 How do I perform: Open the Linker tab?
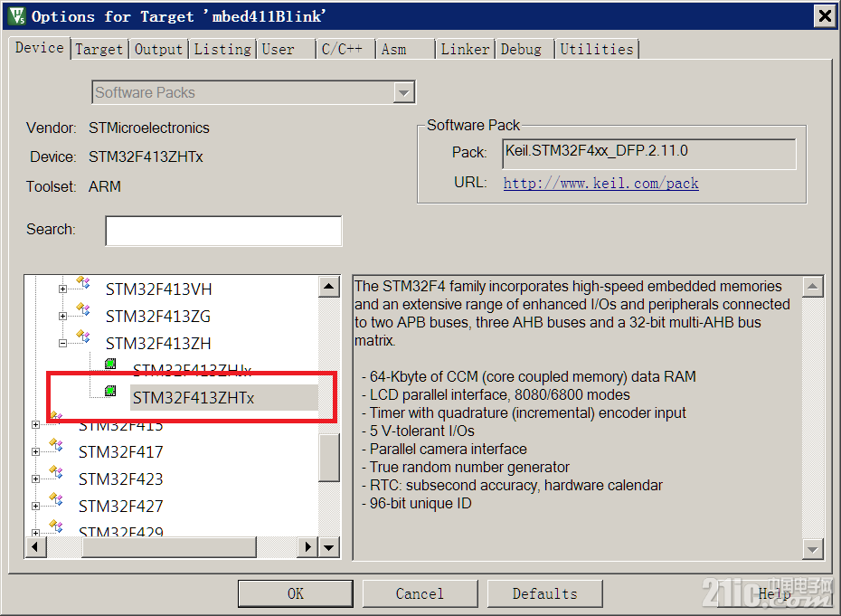pos(465,50)
